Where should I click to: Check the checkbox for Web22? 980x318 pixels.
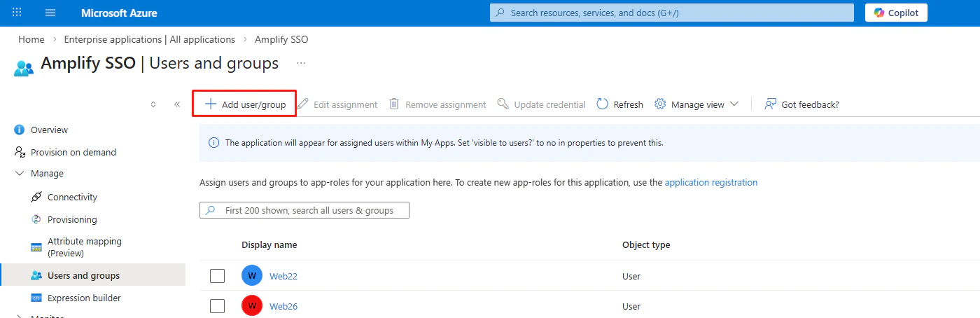pyautogui.click(x=217, y=276)
